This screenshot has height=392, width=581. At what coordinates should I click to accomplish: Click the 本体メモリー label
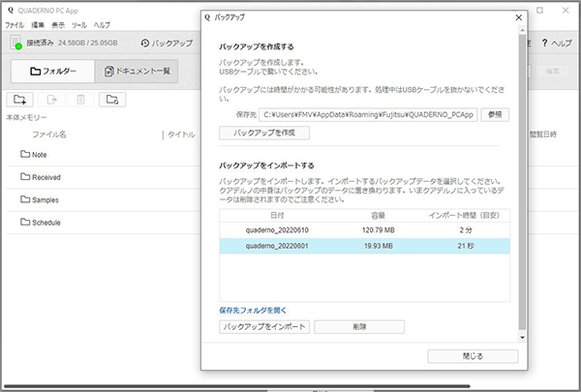click(x=26, y=117)
